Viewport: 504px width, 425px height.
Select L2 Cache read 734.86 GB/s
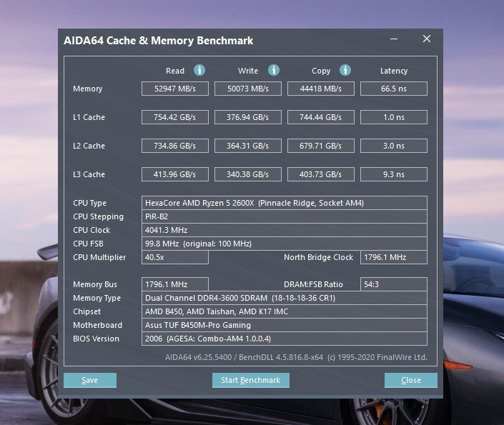click(x=175, y=146)
